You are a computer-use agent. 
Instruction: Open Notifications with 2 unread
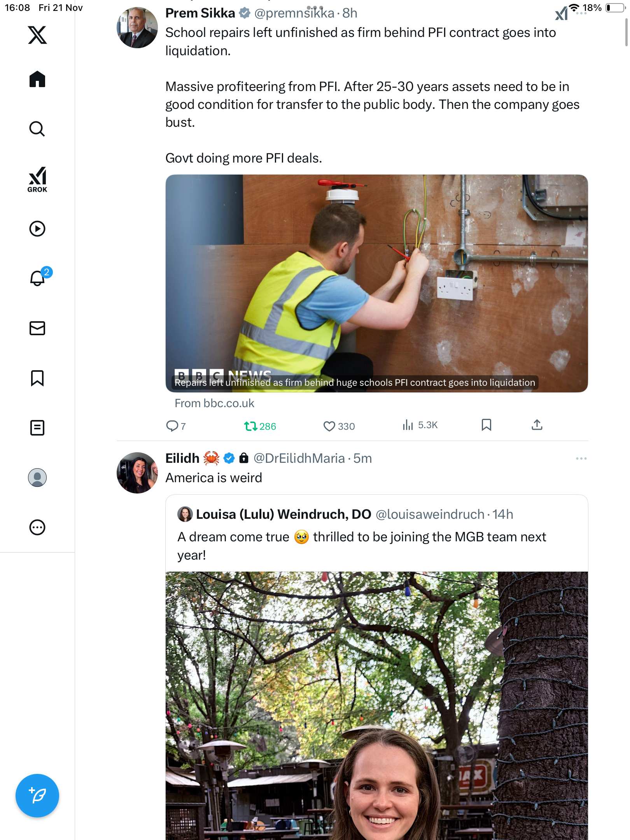(38, 278)
